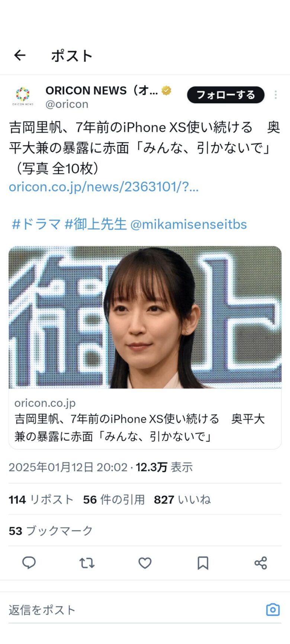Click the フォローする button
This screenshot has height=644, width=290.
pyautogui.click(x=226, y=95)
